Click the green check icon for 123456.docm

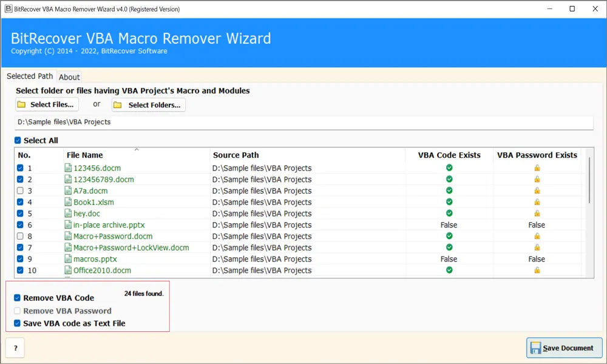(x=449, y=168)
